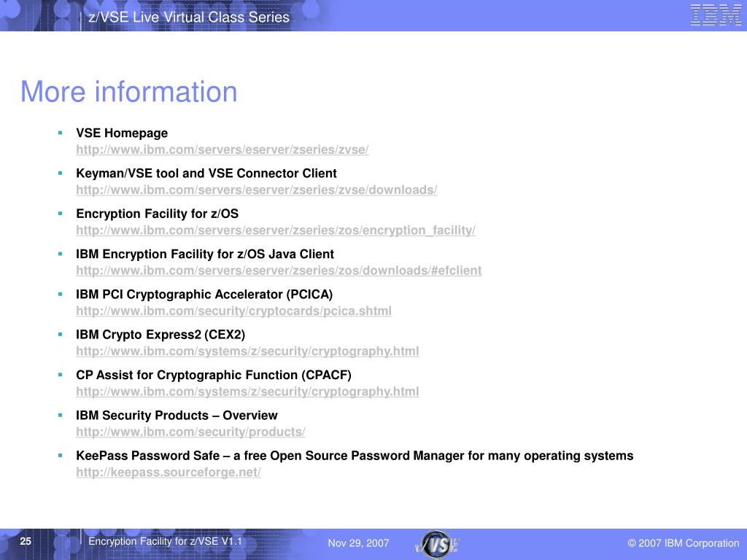Select the 'More information' slide title
The height and width of the screenshot is (560, 747).
[x=129, y=92]
